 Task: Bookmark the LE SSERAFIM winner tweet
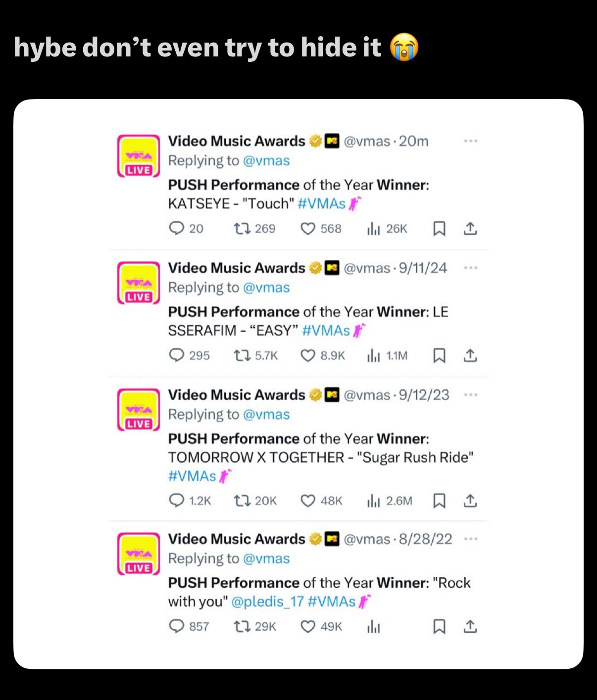click(x=439, y=355)
